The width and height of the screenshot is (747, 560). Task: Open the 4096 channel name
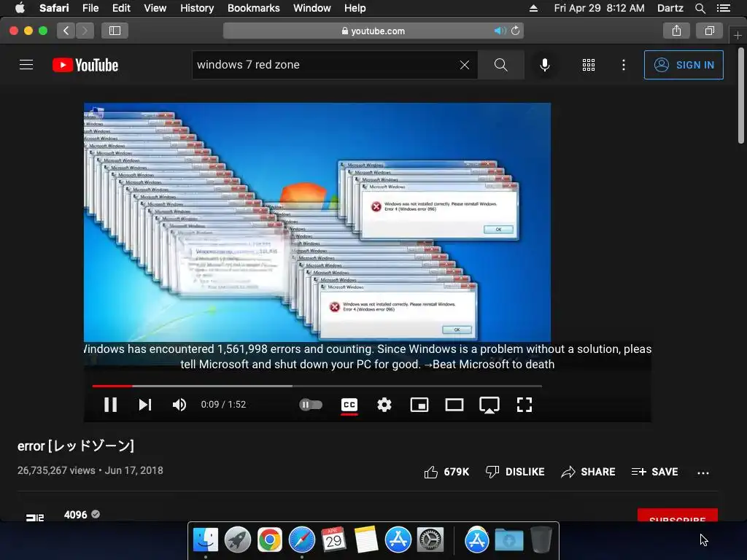(x=75, y=515)
